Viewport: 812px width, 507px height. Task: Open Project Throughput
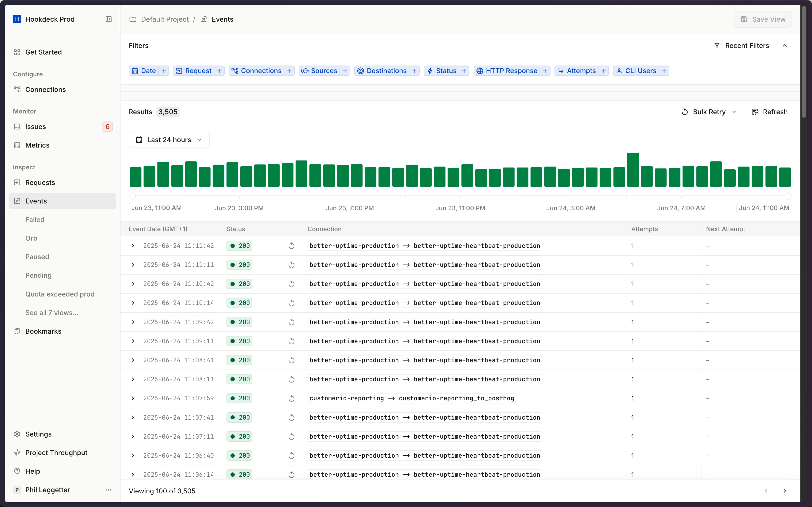tap(62, 453)
